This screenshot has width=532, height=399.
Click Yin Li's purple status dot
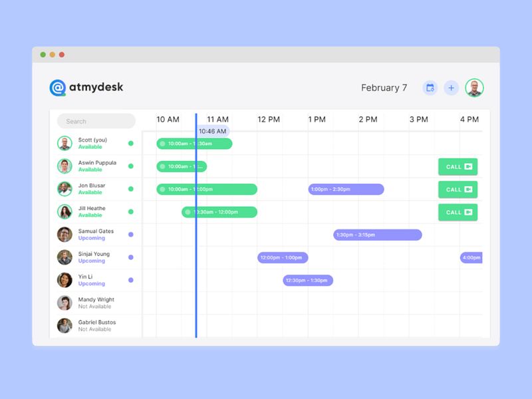coord(130,280)
